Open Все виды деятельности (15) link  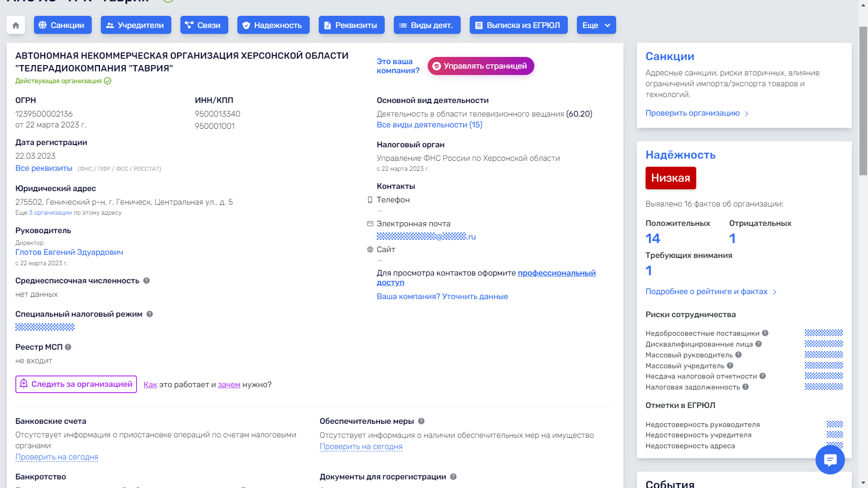coord(429,125)
